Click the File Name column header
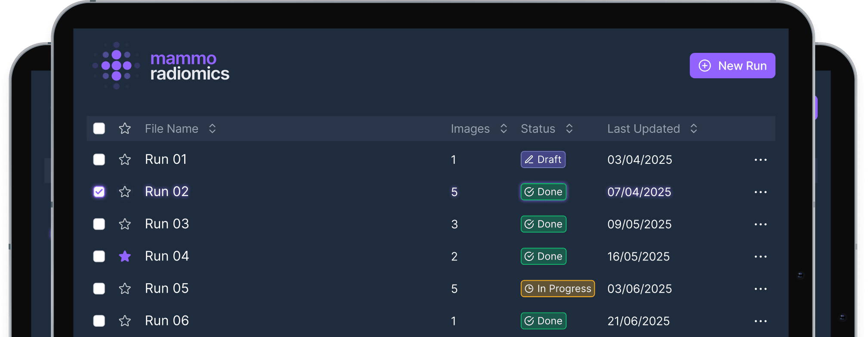 tap(172, 129)
